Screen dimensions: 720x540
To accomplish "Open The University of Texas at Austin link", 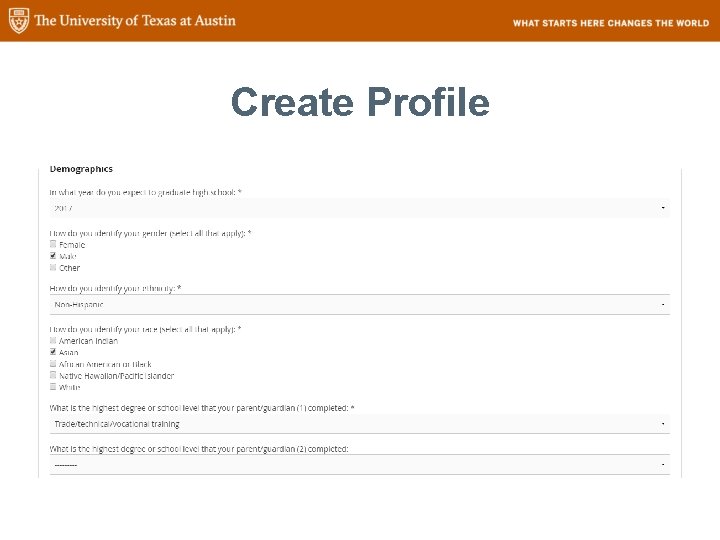I will click(x=135, y=21).
